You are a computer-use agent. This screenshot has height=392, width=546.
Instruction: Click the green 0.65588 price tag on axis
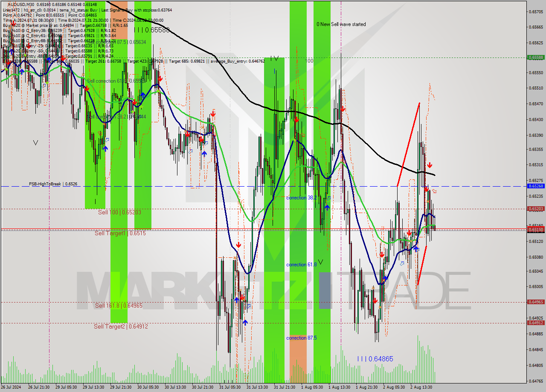[535, 57]
